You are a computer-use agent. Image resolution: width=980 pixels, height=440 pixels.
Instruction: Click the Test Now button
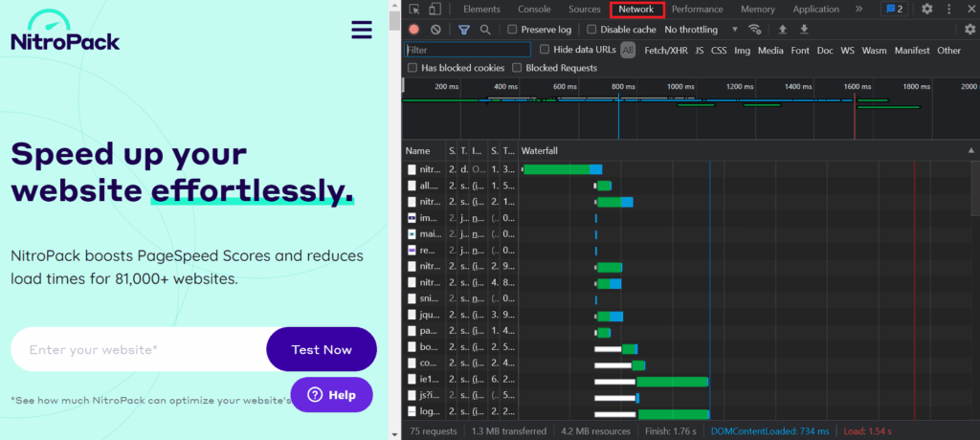pyautogui.click(x=322, y=349)
